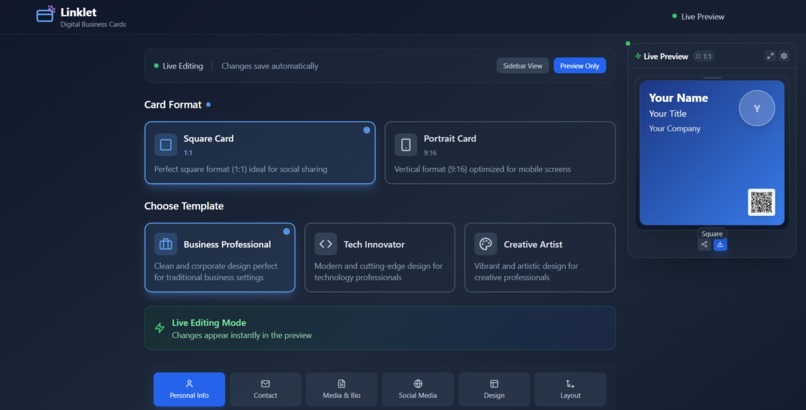
Task: Open the live preview settings gear
Action: (784, 56)
